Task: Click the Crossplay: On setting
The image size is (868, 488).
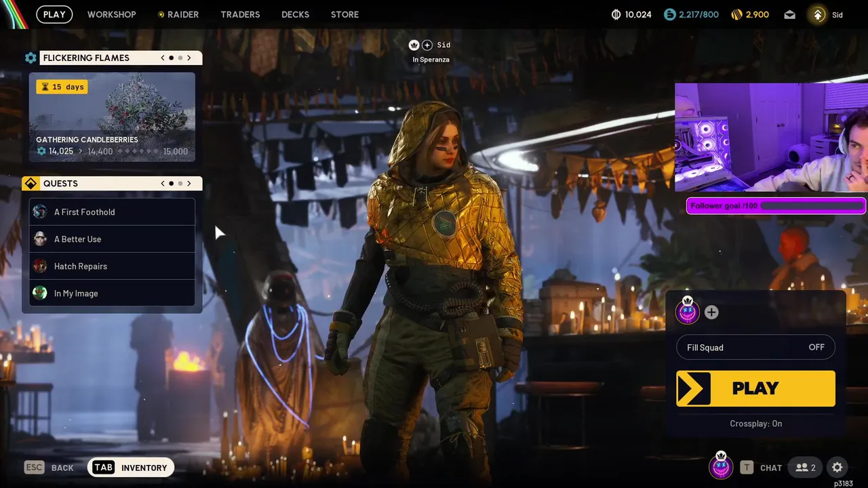Action: coord(755,424)
